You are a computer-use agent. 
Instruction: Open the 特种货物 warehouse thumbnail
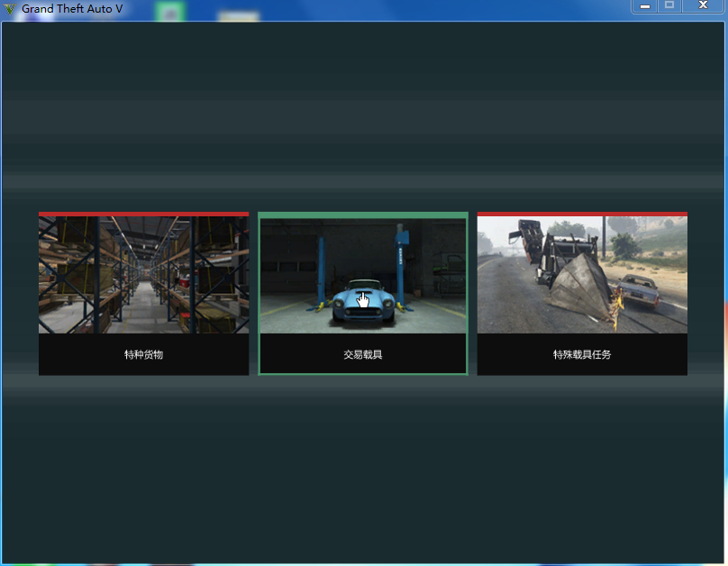tap(143, 274)
